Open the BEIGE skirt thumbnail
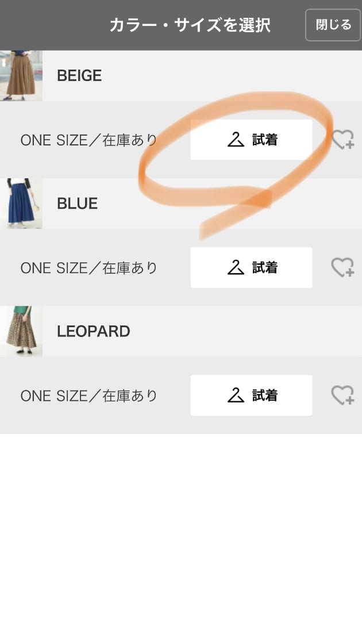The image size is (362, 644). [21, 75]
